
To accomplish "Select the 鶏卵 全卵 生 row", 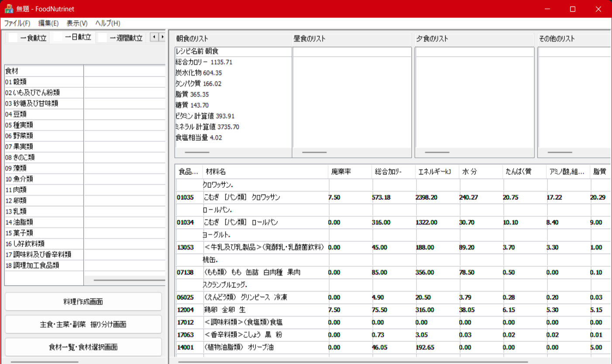I will [393, 310].
